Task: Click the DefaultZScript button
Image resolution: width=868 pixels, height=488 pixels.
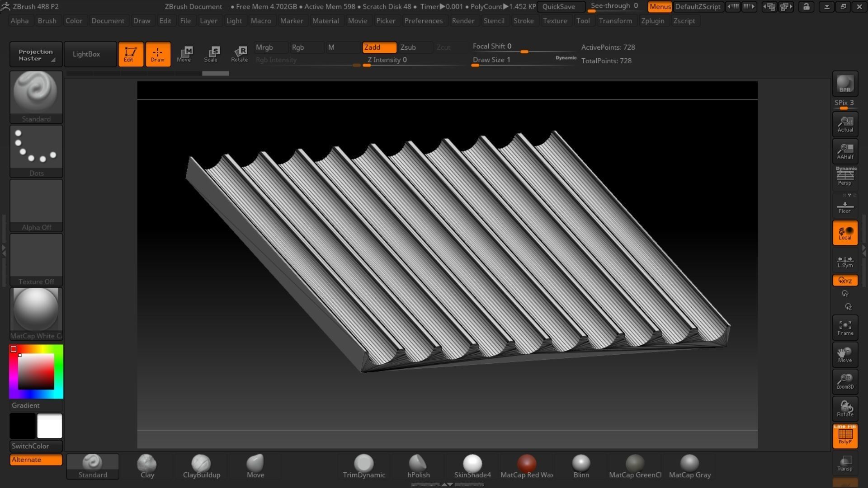Action: [698, 7]
